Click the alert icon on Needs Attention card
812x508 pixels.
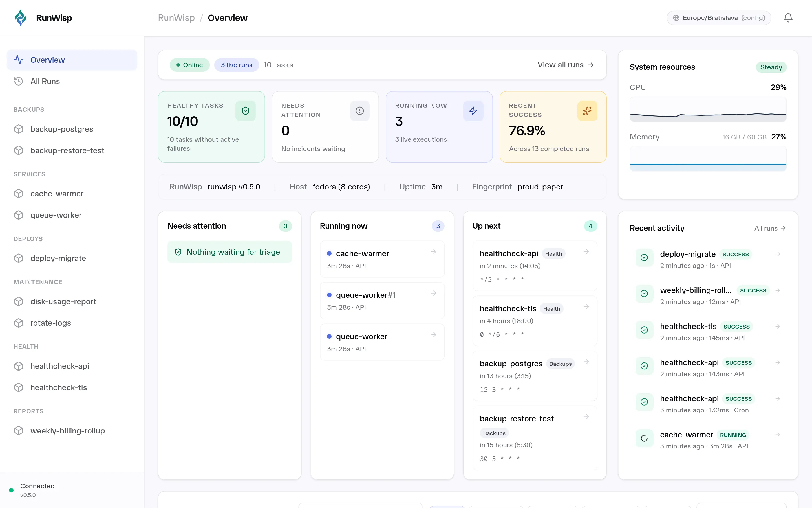click(x=360, y=111)
